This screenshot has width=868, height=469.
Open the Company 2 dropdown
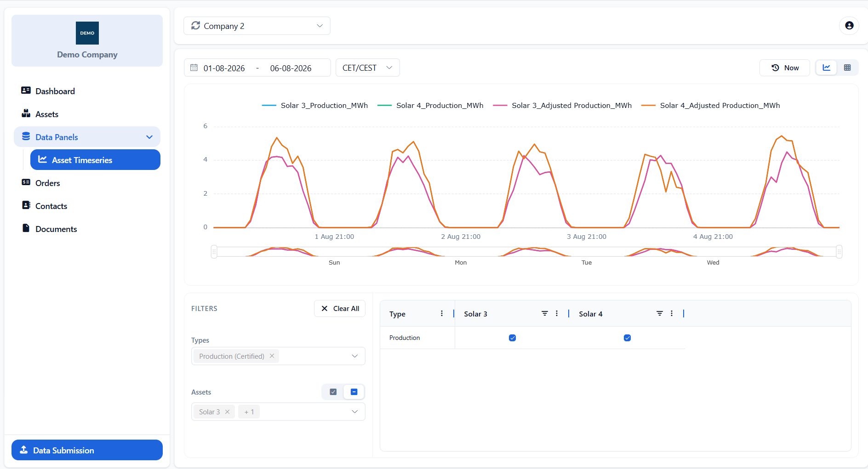(257, 26)
